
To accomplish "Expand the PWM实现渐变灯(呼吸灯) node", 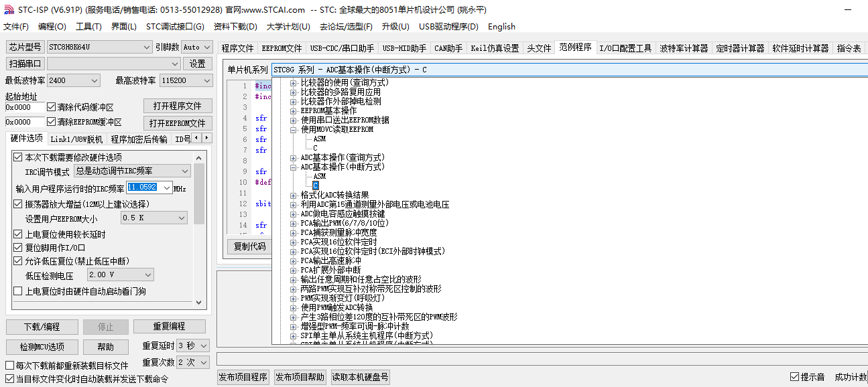I will [x=294, y=298].
